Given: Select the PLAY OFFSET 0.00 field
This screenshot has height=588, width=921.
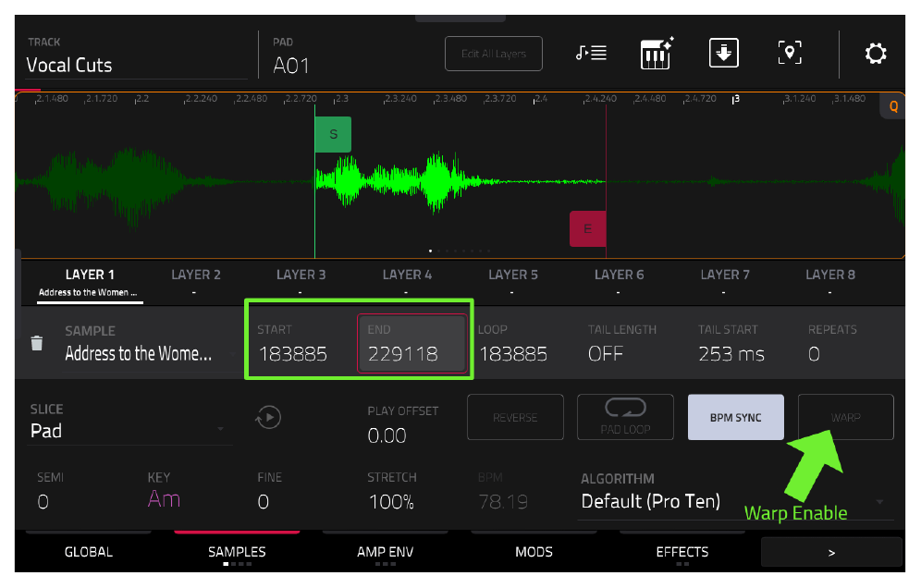Looking at the screenshot, I should 403,424.
